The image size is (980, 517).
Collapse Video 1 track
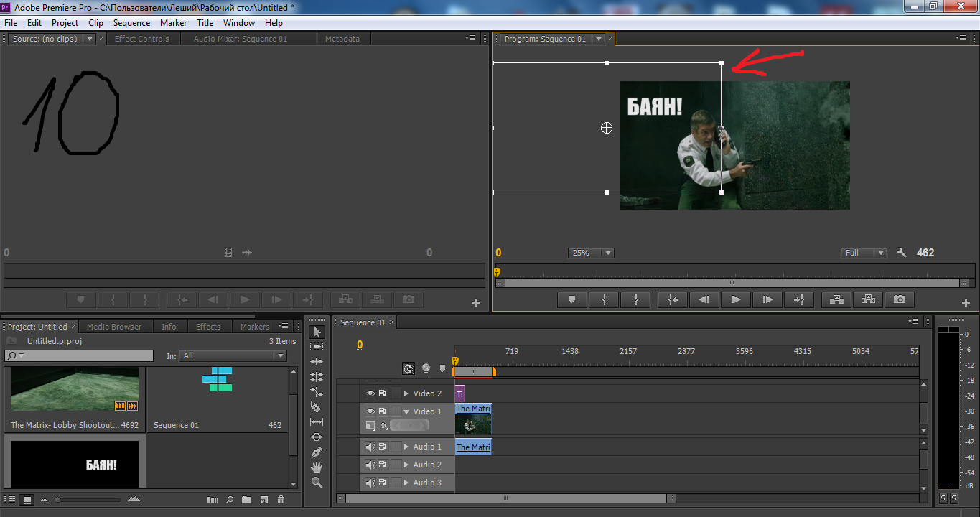pos(406,411)
